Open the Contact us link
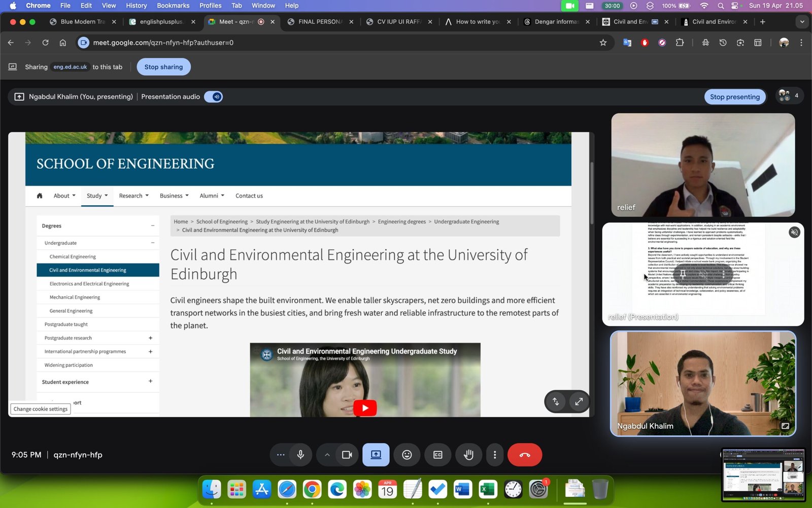The image size is (812, 508). (249, 196)
